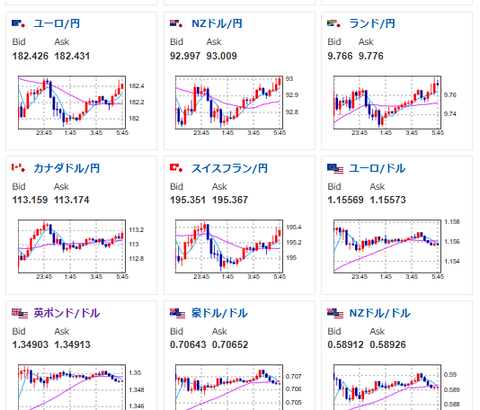Click the Euro/Dollar flag icon
This screenshot has width=480, height=410.
point(335,169)
